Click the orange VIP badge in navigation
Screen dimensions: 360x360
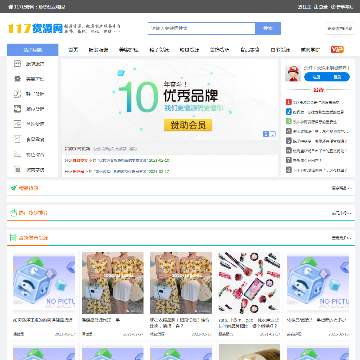[x=337, y=50]
